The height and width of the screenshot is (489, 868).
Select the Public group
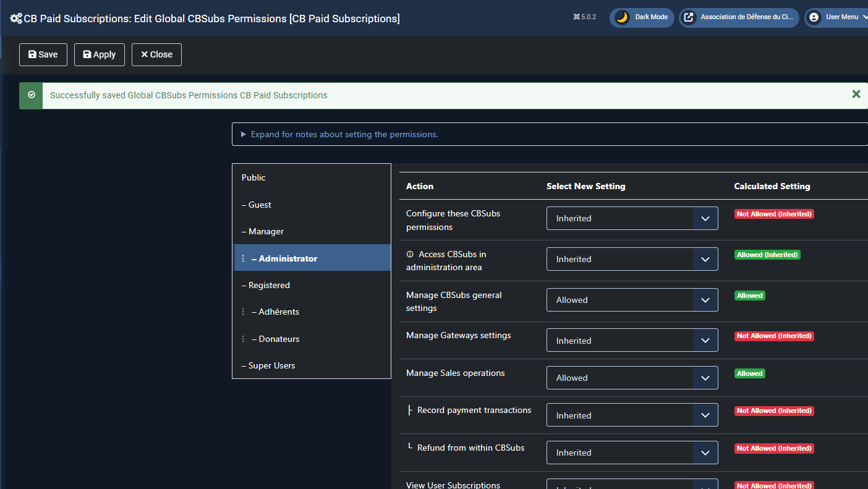pyautogui.click(x=312, y=177)
